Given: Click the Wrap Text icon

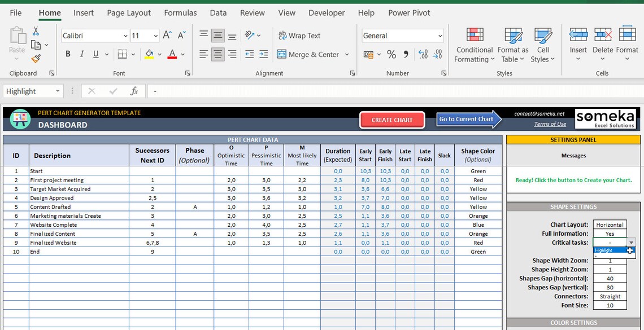Looking at the screenshot, I should 299,35.
